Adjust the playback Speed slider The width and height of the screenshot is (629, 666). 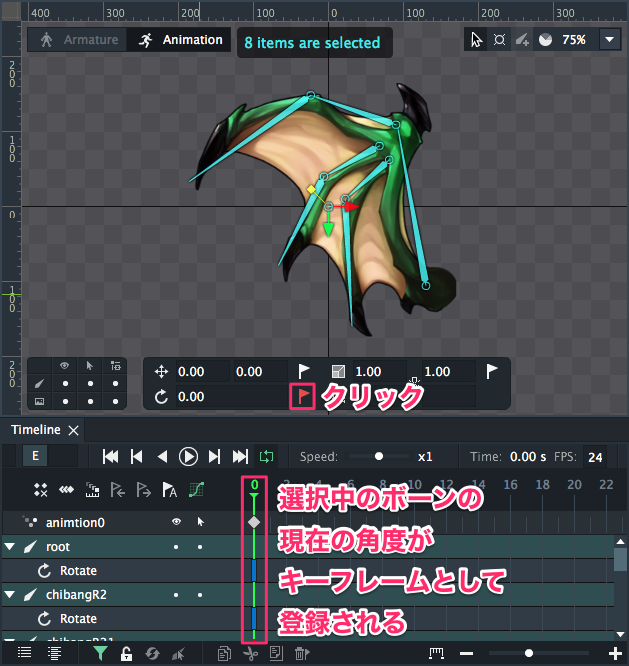click(379, 457)
